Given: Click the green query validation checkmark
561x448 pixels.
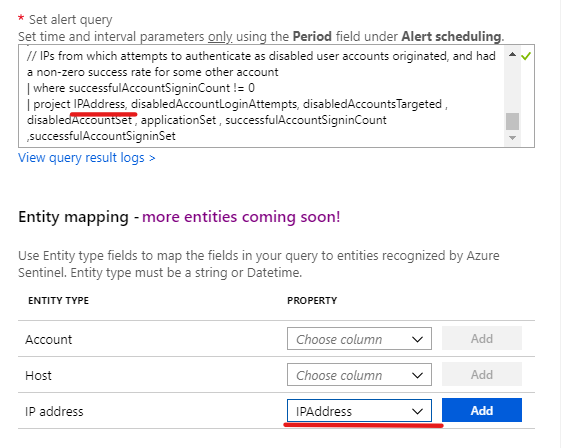Looking at the screenshot, I should 526,56.
